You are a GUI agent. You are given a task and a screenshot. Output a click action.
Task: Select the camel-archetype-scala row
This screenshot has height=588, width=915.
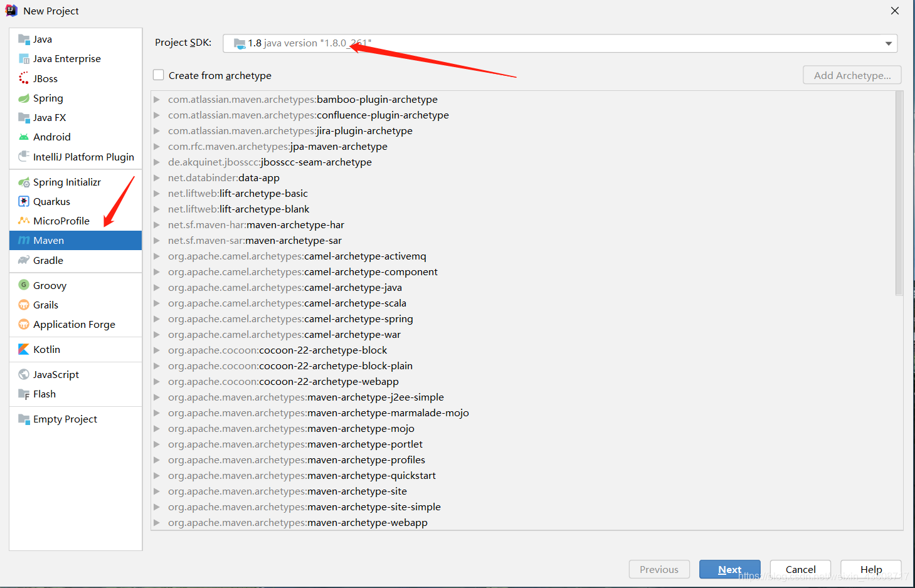point(523,303)
